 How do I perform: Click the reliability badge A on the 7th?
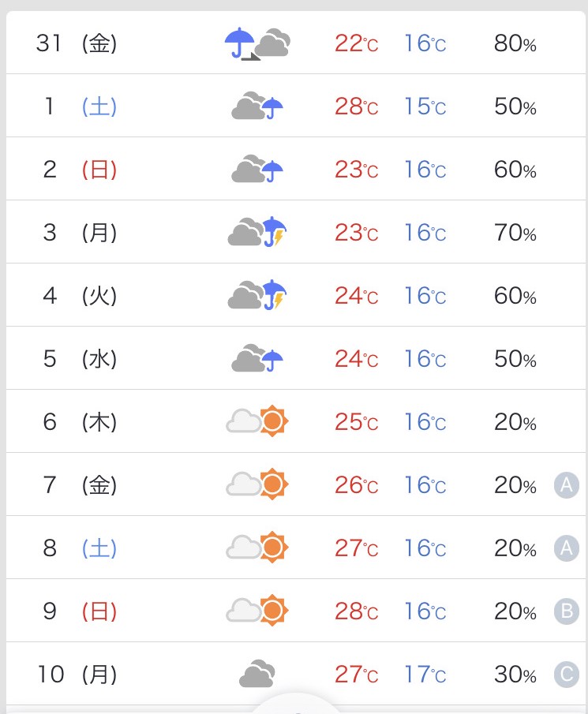click(566, 485)
